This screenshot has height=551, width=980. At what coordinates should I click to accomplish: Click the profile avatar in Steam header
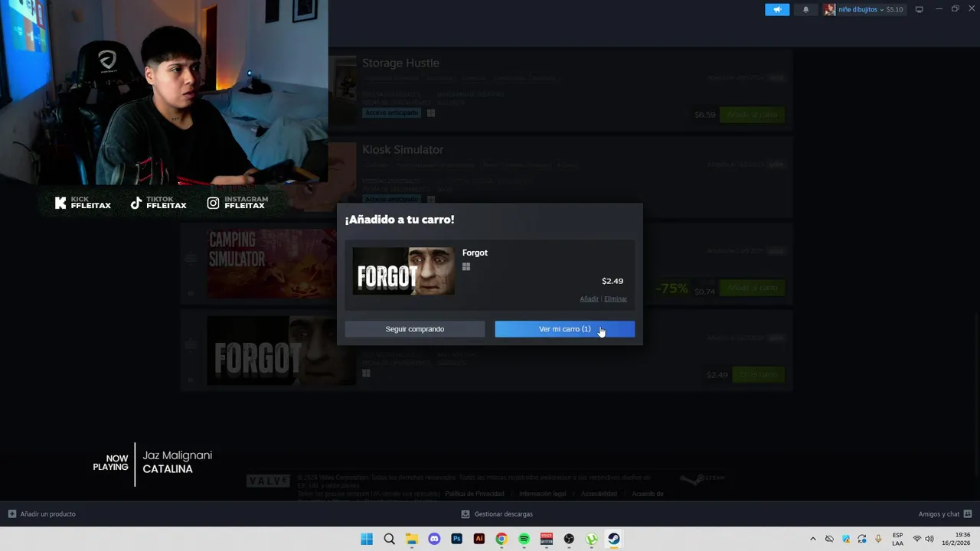click(x=829, y=9)
